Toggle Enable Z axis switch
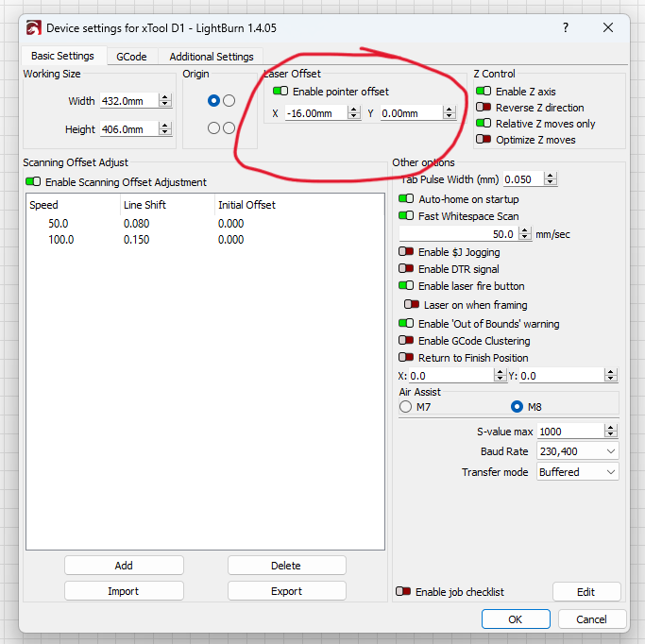Screen dimensions: 645x644 click(x=484, y=91)
